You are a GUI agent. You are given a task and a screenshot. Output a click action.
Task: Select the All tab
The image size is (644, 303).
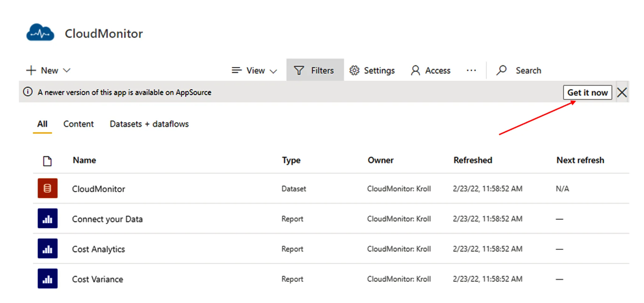pyautogui.click(x=42, y=124)
